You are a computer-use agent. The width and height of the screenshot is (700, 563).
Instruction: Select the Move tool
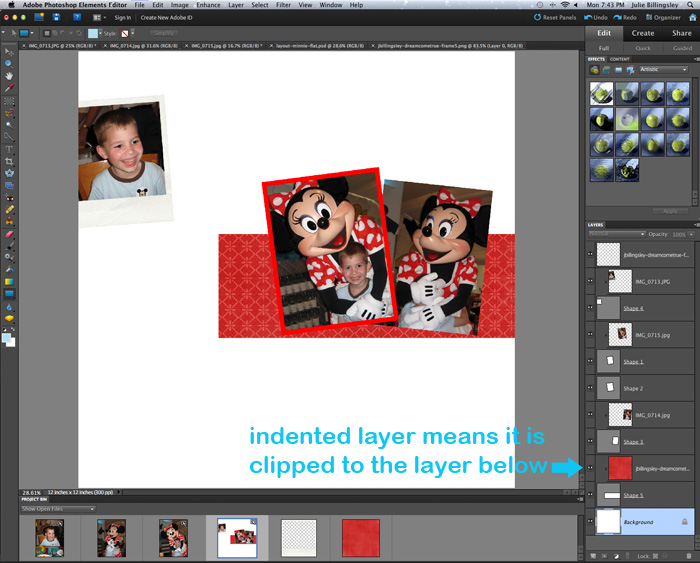(x=9, y=52)
